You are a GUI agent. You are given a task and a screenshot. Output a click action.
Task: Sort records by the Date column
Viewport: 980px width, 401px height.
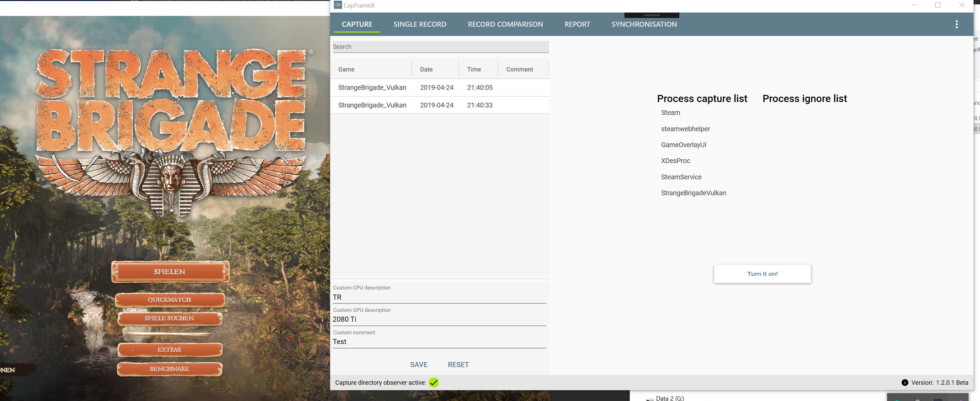pos(426,69)
